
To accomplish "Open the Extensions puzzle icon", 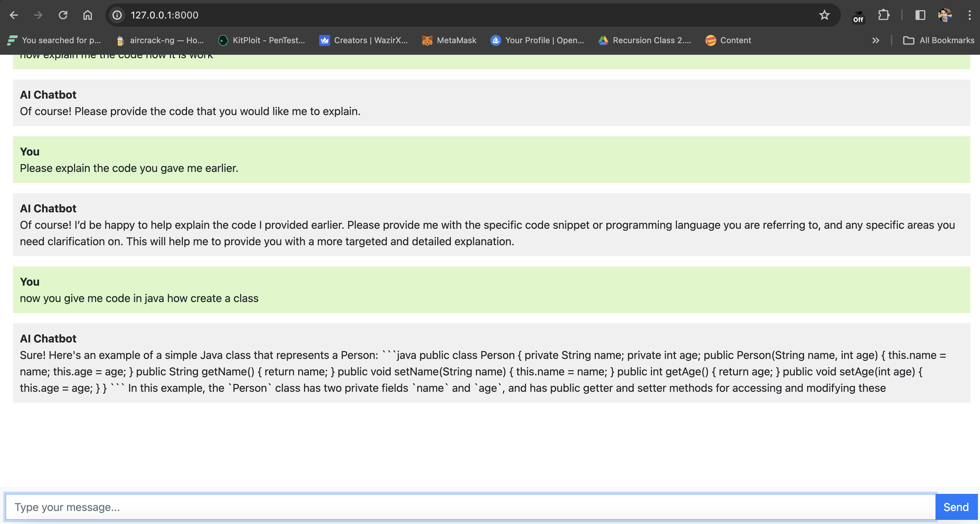I will pyautogui.click(x=883, y=15).
